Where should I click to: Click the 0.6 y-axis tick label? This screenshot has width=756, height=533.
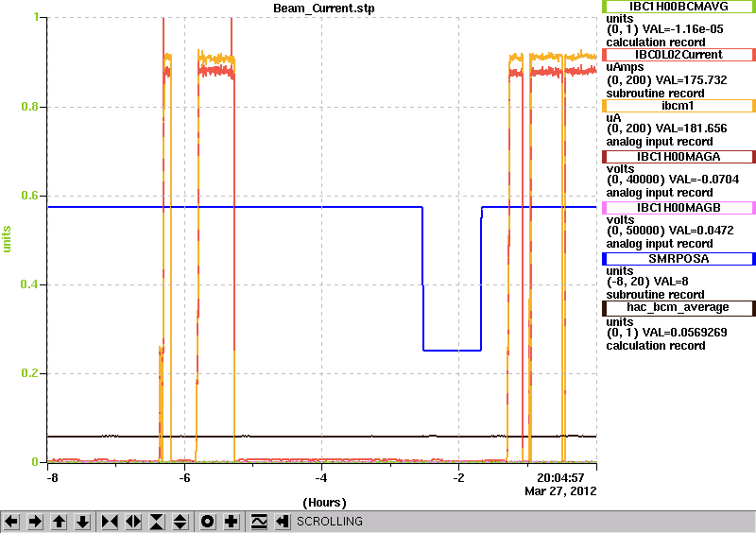(x=29, y=196)
